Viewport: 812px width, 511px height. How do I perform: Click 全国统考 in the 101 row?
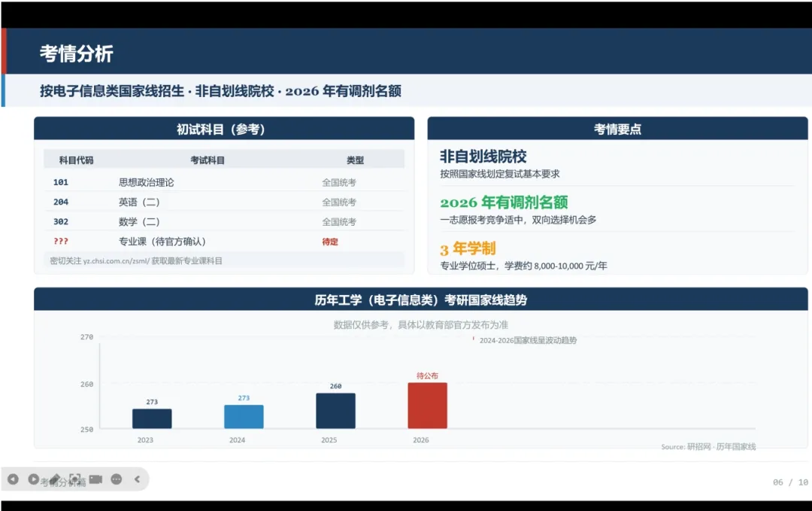coord(339,182)
